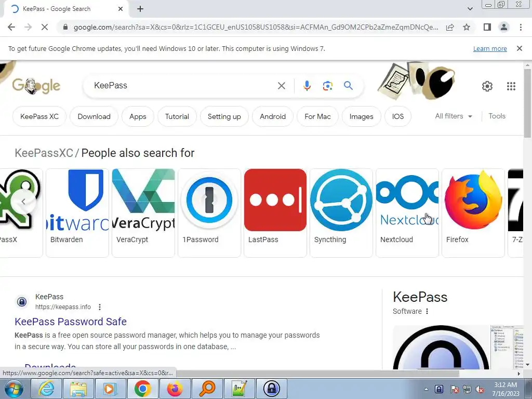Open the VeraCrypt card
The width and height of the screenshot is (532, 399).
[143, 212]
